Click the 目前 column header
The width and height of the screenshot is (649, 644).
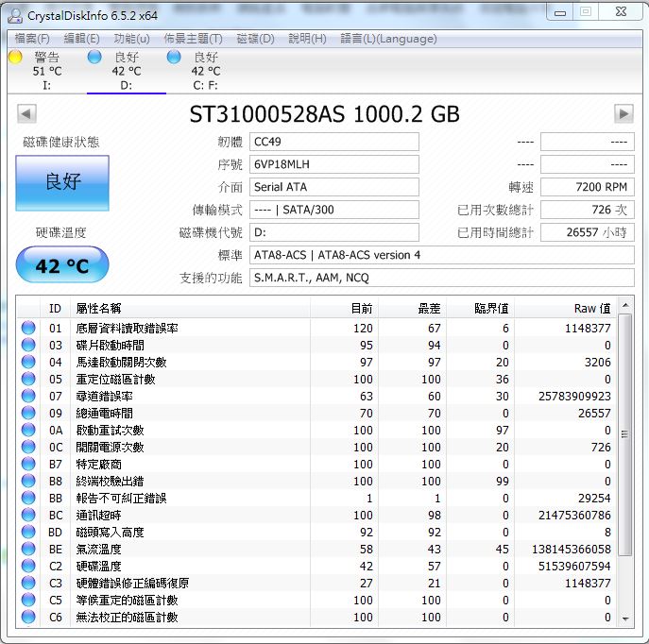pos(345,308)
